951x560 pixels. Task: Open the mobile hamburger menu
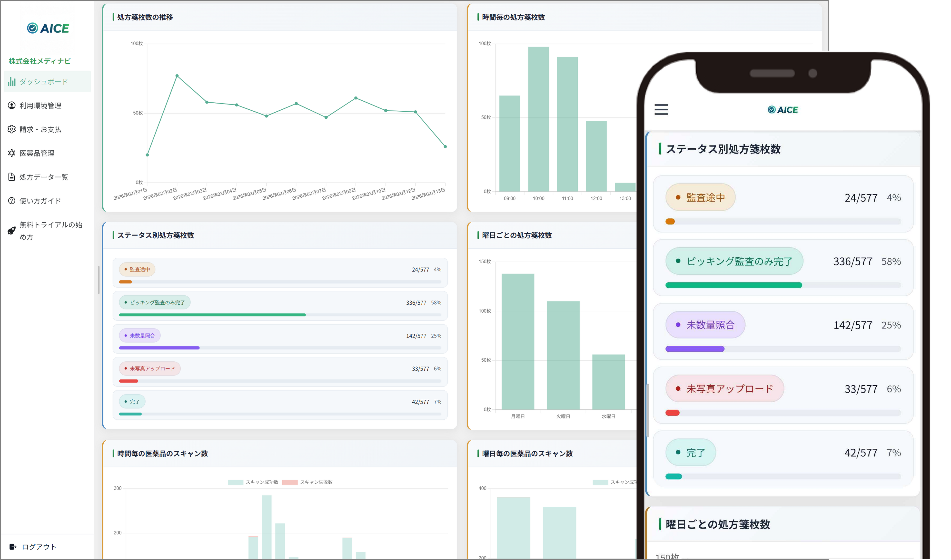(x=661, y=109)
